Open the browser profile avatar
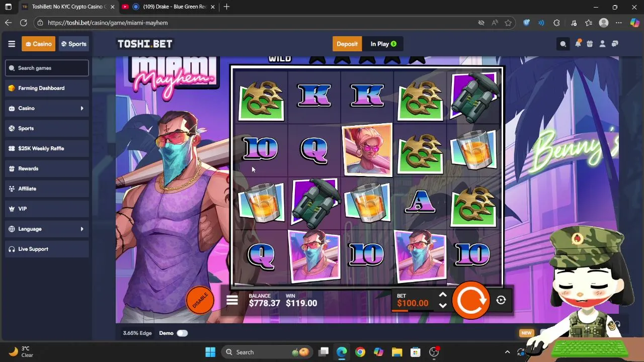This screenshot has height=362, width=644. coord(604,23)
